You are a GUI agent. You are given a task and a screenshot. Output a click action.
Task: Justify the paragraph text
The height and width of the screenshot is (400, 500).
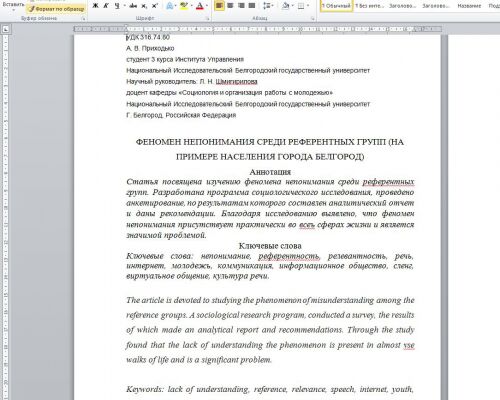[252, 6]
